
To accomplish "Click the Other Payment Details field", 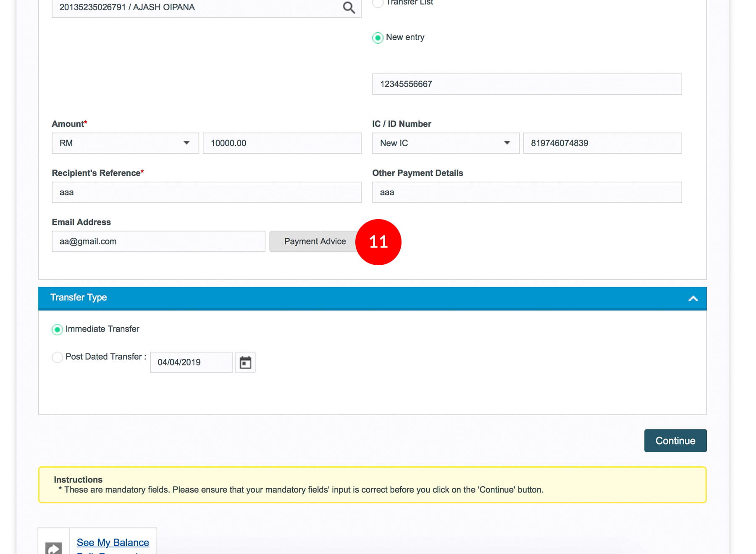I will coord(527,192).
